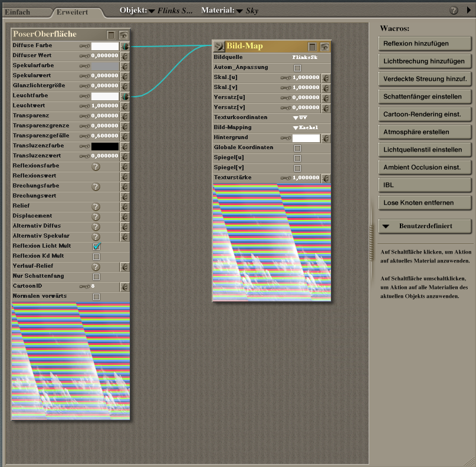Open the Hintergrund color swatch in Bild-Map

coord(306,138)
